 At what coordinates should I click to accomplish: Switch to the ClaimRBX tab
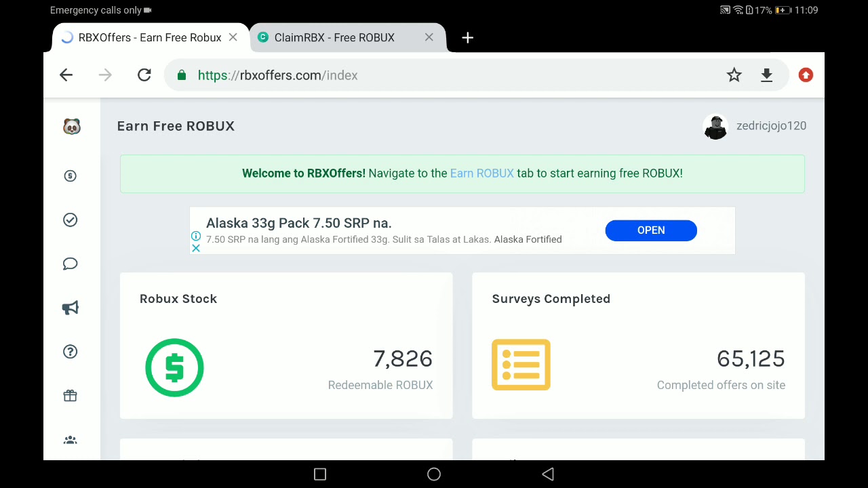334,38
